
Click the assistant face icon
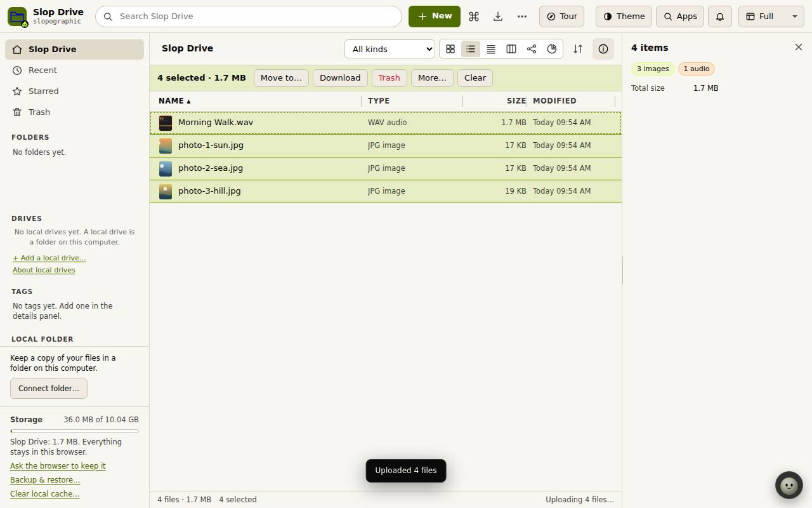789,486
